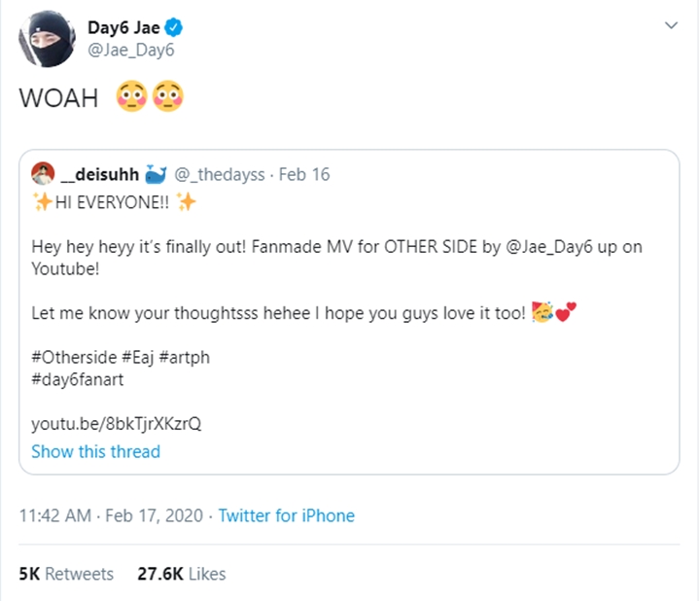Image resolution: width=700 pixels, height=601 pixels.
Task: Click the 11:42 AM · Feb 17, 2020 timestamp
Action: point(109,516)
